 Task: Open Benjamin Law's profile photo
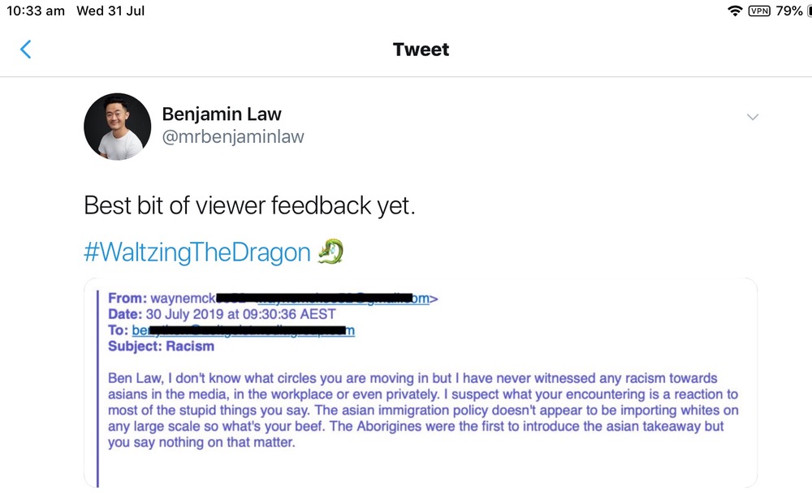pyautogui.click(x=118, y=126)
